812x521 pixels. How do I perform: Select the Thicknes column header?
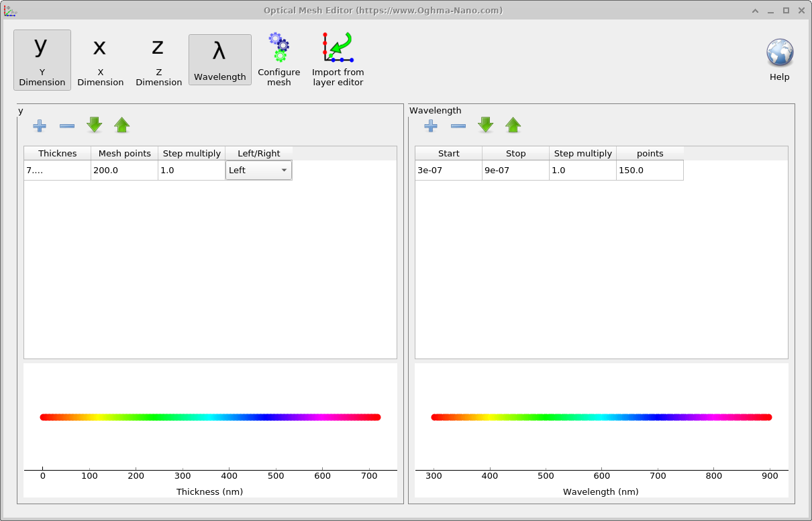(56, 153)
